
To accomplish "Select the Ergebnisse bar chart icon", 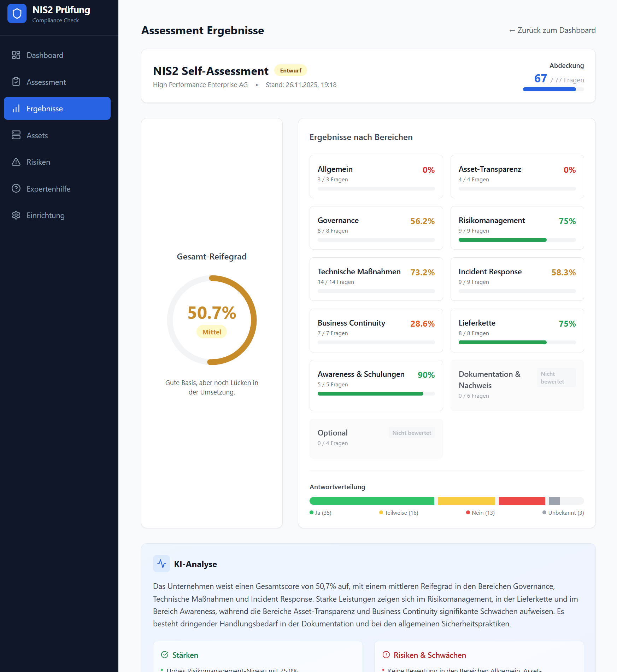I will 16,109.
